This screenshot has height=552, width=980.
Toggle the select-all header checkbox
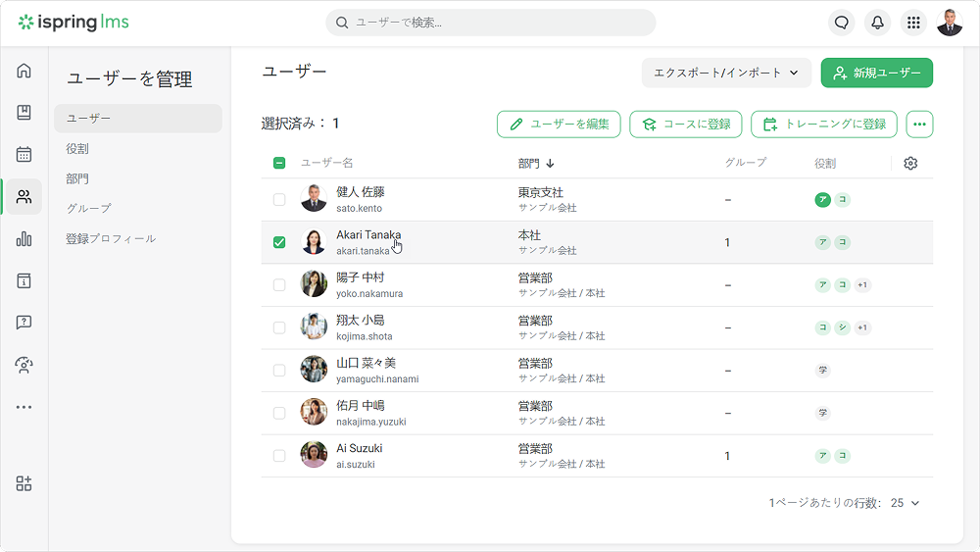(279, 163)
